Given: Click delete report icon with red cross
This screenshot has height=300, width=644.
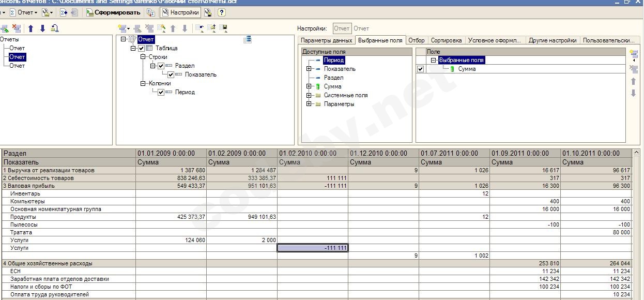Looking at the screenshot, I should [17, 28].
